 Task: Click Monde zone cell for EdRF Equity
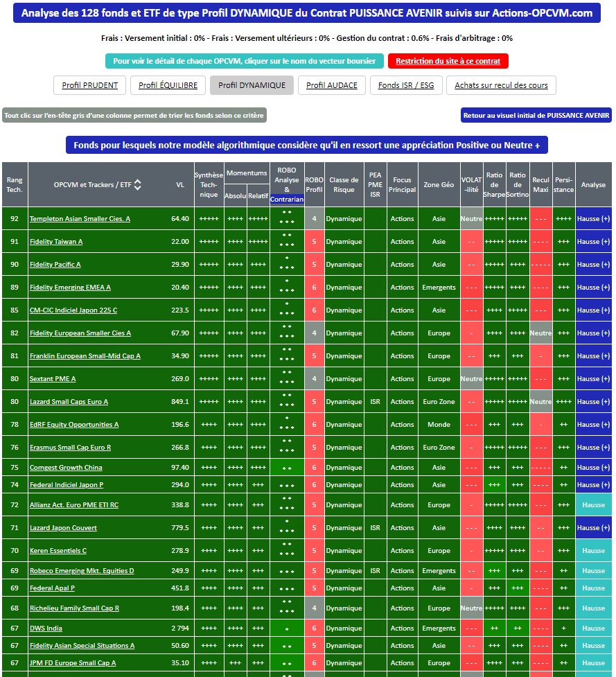[x=439, y=425]
